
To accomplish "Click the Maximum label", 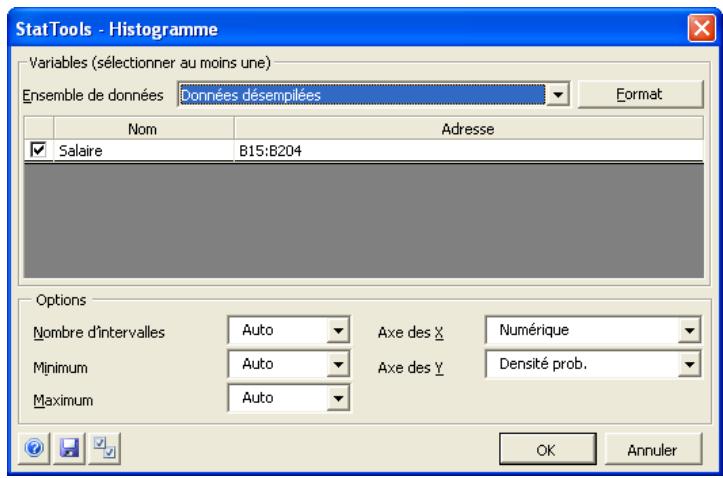I will tap(63, 400).
